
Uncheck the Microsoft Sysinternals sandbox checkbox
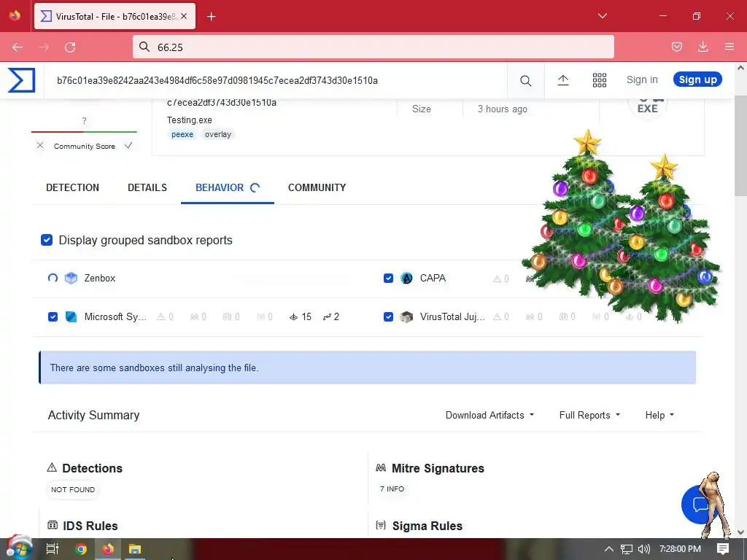coord(53,316)
